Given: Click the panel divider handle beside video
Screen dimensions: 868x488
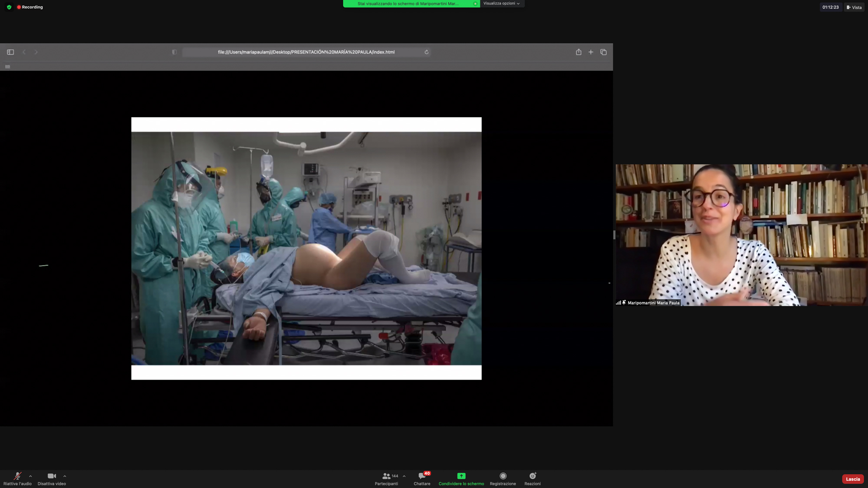Looking at the screenshot, I should [x=614, y=235].
